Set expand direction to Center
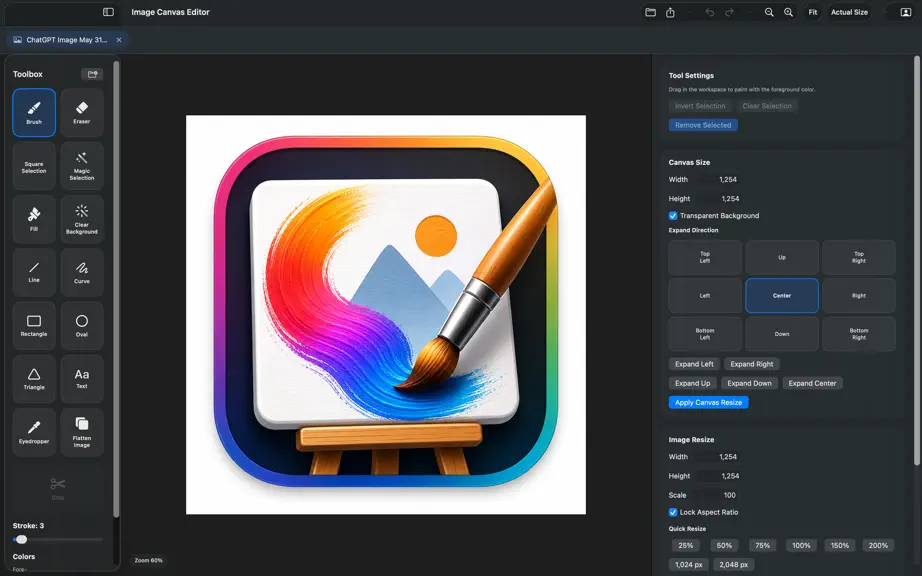The height and width of the screenshot is (576, 922). pos(782,296)
